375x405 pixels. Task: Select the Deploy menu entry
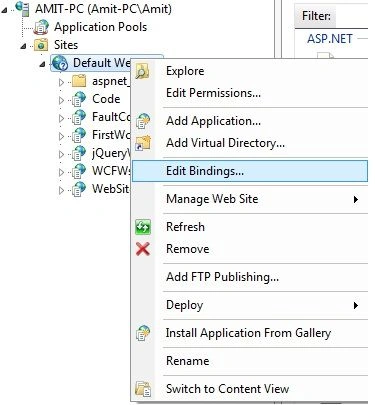click(250, 305)
